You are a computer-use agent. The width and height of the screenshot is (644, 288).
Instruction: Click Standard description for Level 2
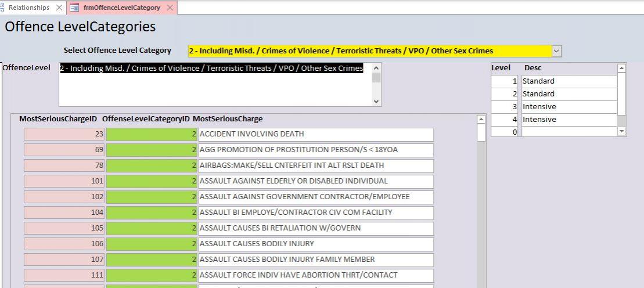coord(569,94)
